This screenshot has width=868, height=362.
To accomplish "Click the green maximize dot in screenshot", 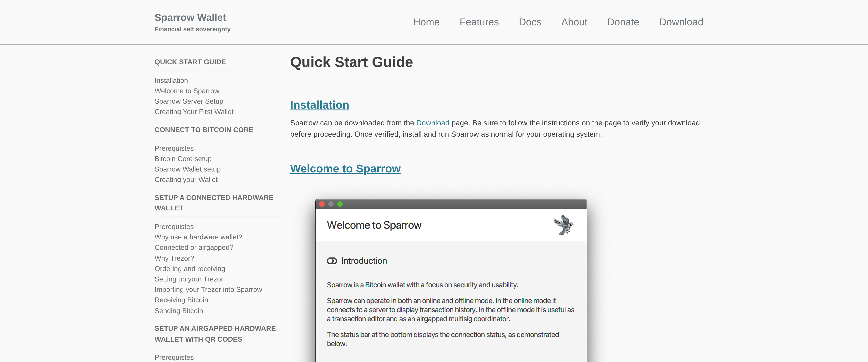I will tap(340, 204).
